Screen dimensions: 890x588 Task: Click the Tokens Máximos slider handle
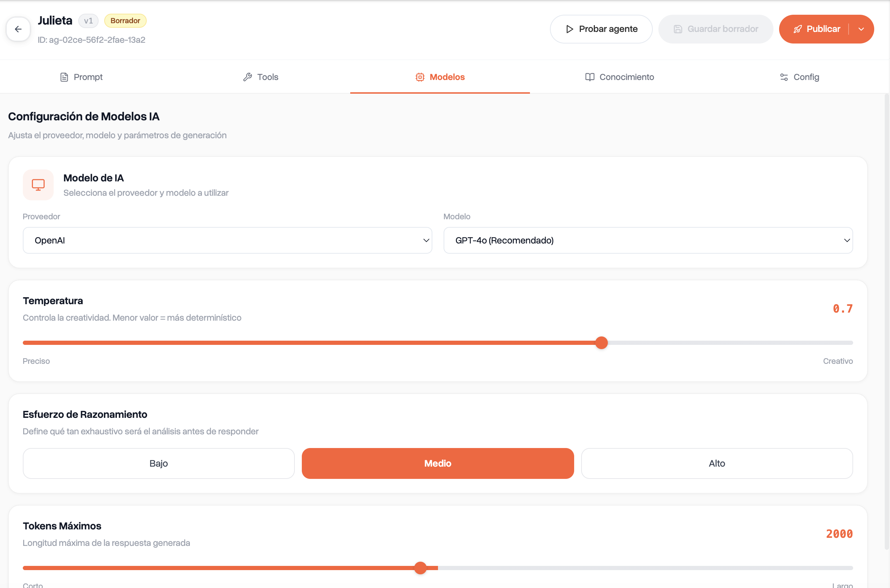pos(420,568)
